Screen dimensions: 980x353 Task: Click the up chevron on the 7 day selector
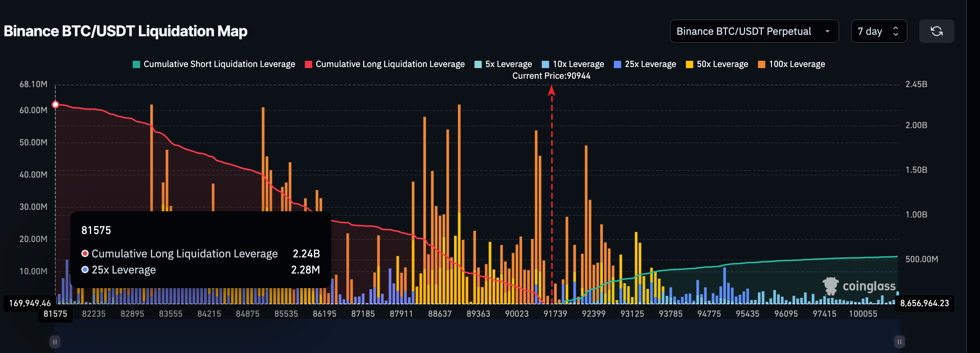tap(896, 27)
